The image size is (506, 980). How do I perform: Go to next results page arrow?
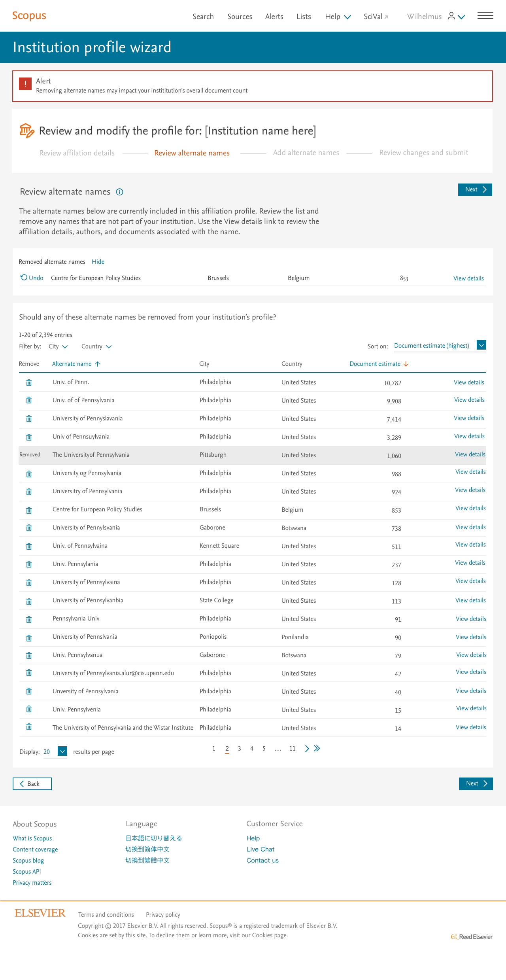(307, 749)
